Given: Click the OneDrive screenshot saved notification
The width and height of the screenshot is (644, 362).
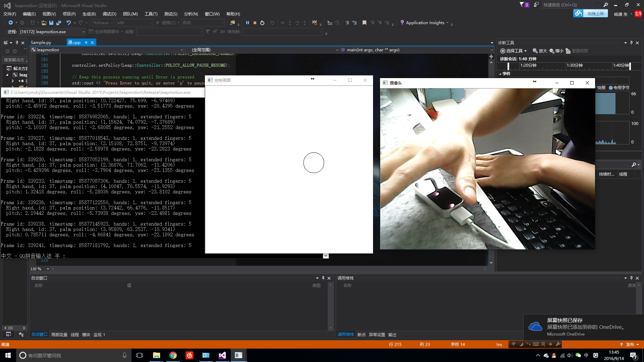Looking at the screenshot, I should 583,327.
